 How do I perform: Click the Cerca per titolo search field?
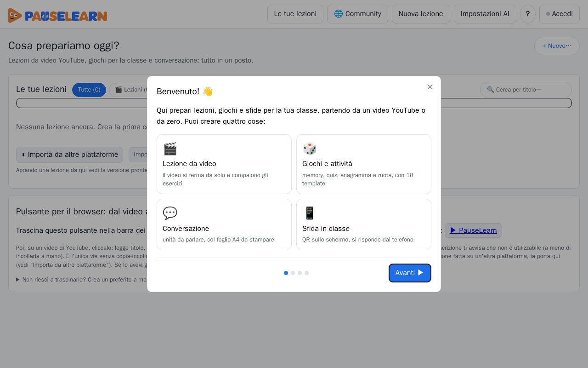[x=526, y=90]
